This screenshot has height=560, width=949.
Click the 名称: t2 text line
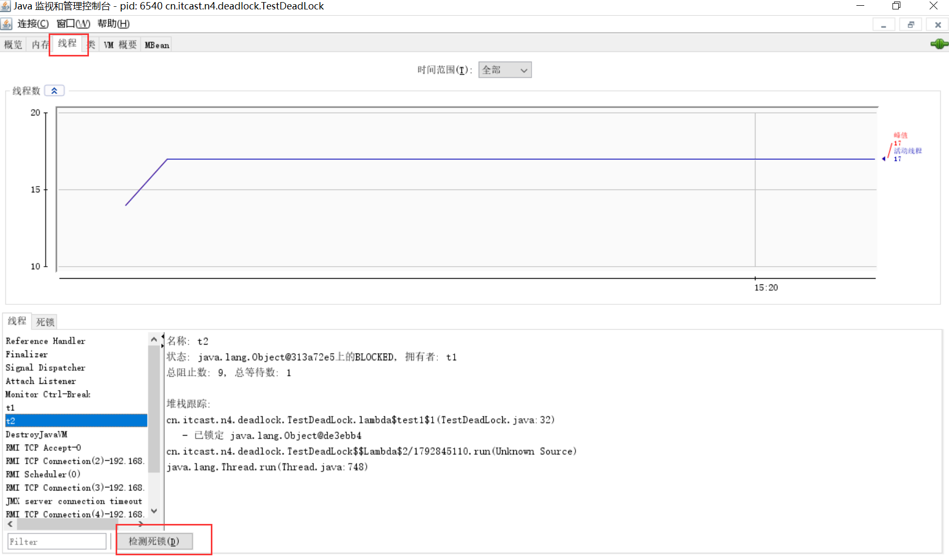(x=188, y=341)
